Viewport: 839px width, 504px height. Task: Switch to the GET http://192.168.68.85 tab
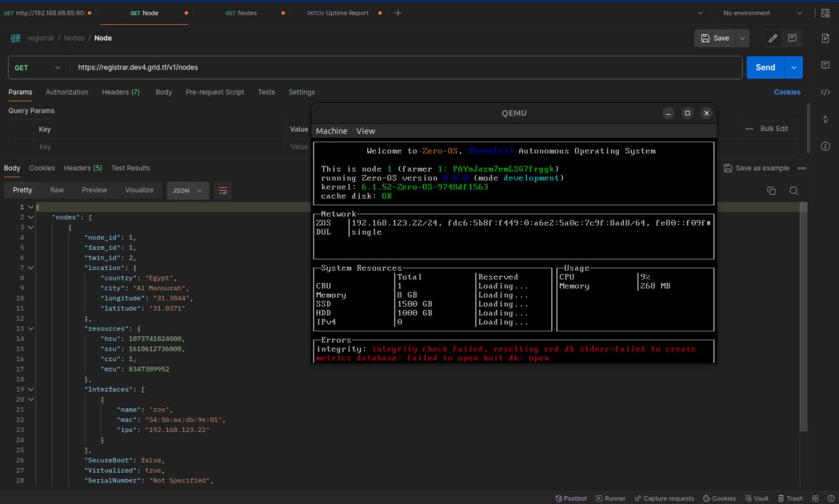[x=46, y=13]
